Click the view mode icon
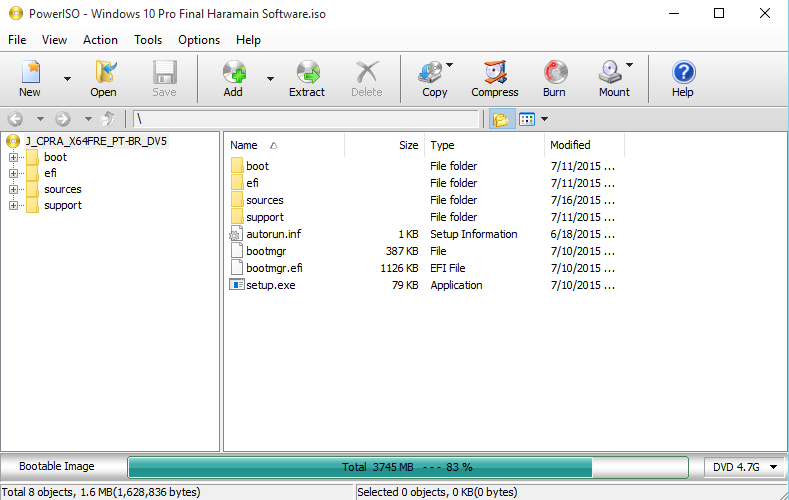Image resolution: width=789 pixels, height=500 pixels. pos(527,119)
